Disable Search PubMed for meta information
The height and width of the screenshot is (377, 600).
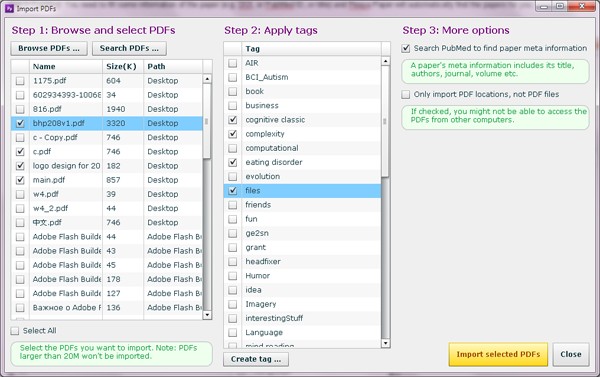(x=406, y=48)
